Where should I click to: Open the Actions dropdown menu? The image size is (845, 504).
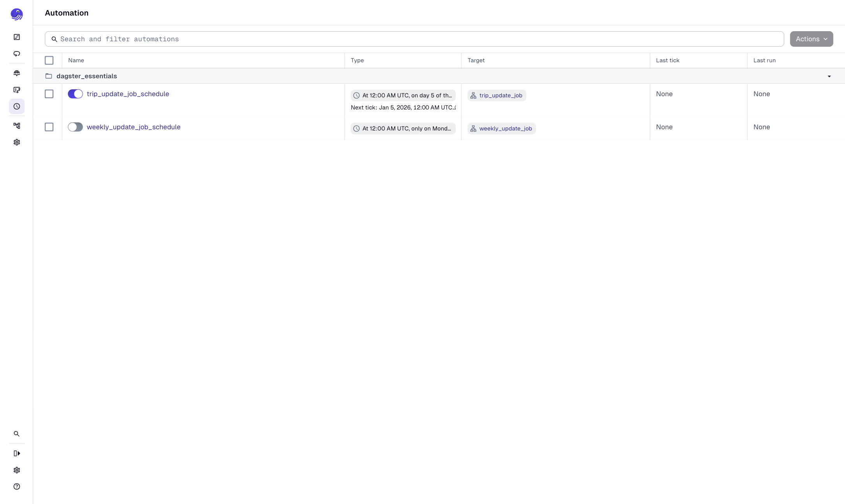tap(811, 39)
